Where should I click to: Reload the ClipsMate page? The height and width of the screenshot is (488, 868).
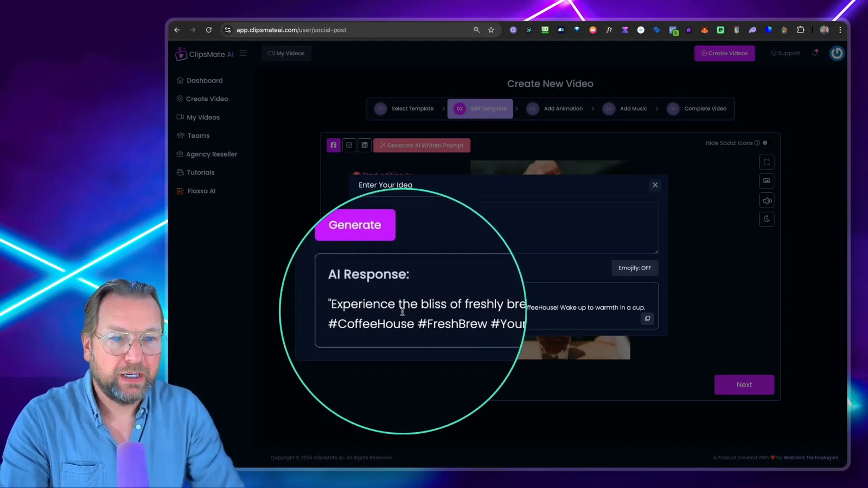[209, 30]
